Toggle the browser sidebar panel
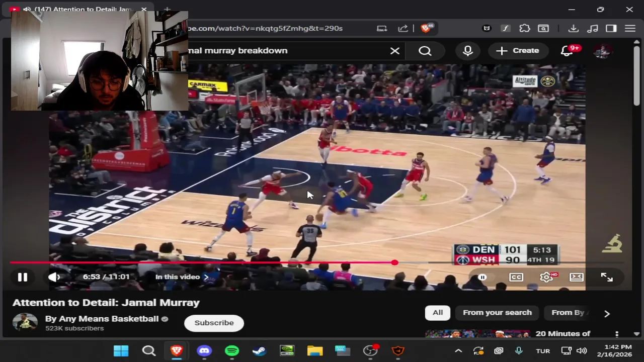Screen dimensions: 644x362 click(611, 29)
